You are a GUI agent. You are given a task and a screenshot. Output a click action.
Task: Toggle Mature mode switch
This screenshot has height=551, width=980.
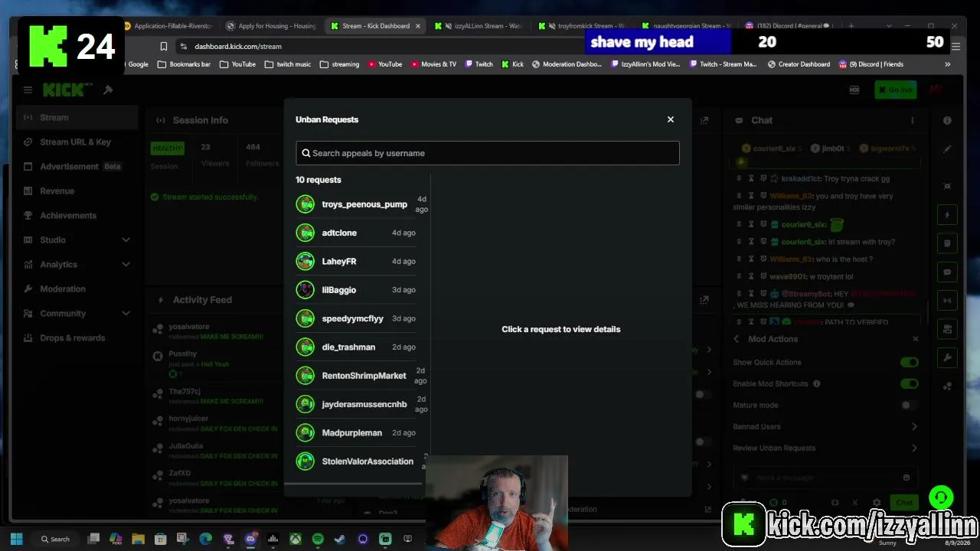tap(909, 405)
